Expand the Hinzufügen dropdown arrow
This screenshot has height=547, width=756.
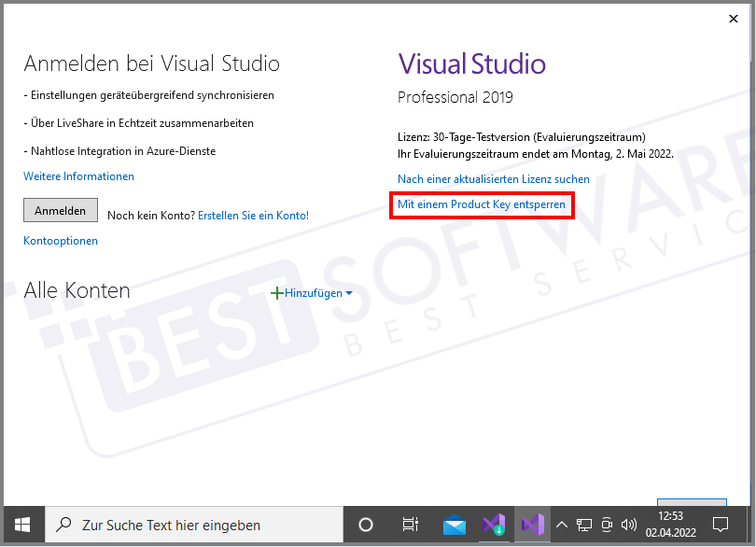click(349, 292)
